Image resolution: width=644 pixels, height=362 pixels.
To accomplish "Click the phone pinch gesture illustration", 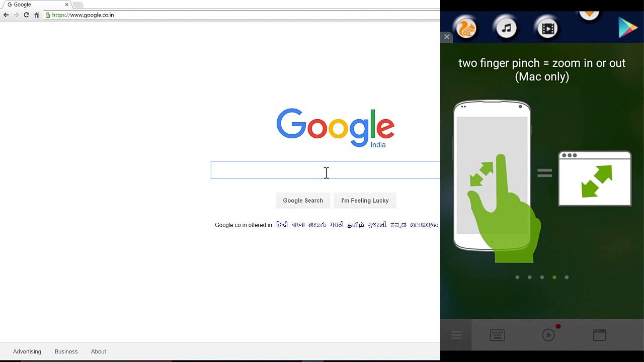I will coord(497,181).
